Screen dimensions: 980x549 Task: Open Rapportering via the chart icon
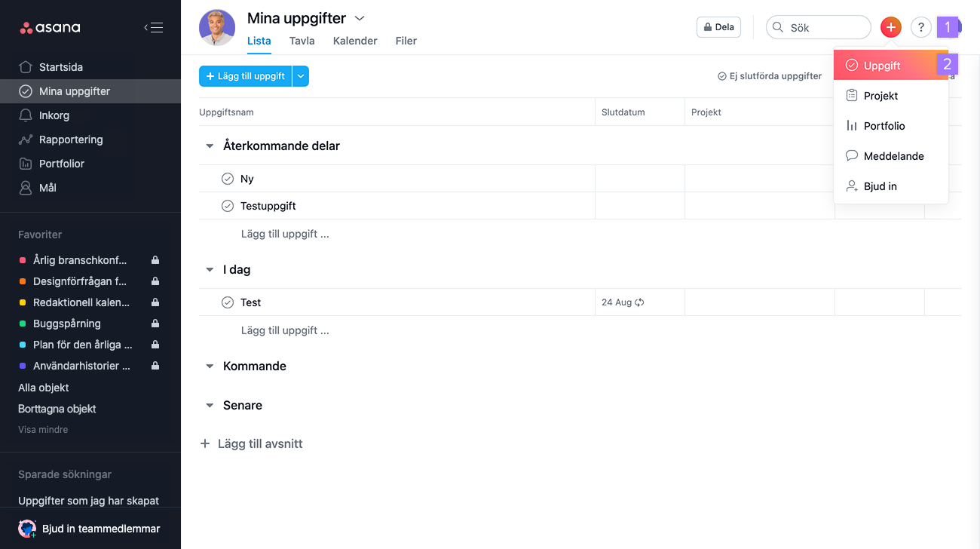26,140
